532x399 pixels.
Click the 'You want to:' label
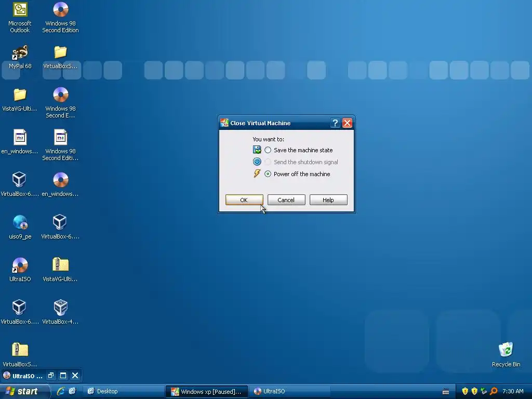269,139
